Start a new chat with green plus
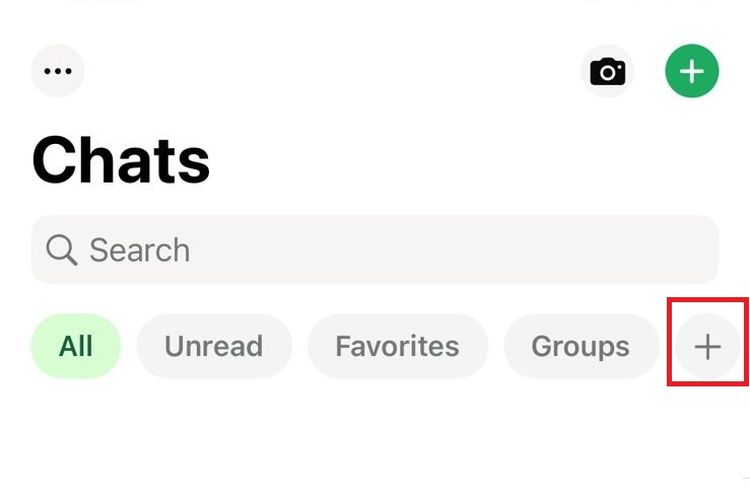 [692, 72]
